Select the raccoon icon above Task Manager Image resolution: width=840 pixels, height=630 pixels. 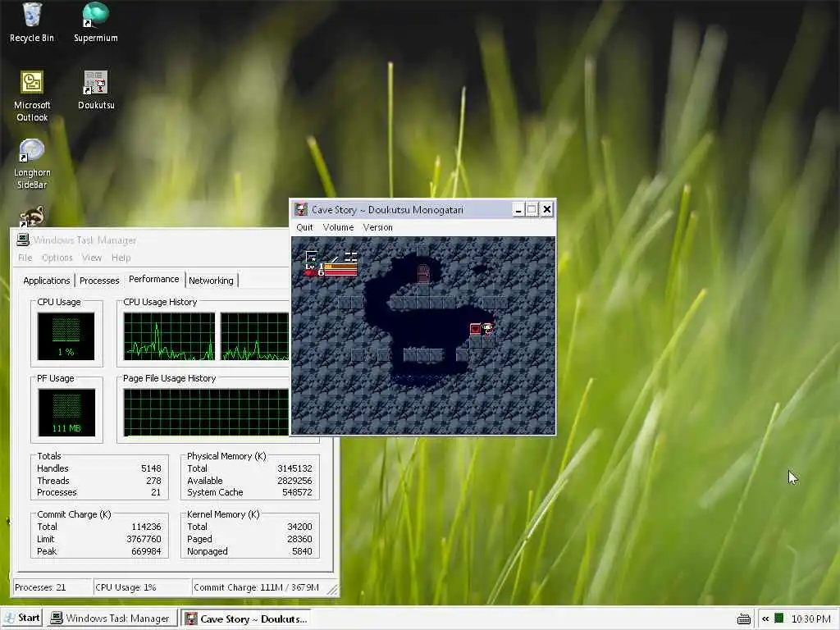point(32,217)
